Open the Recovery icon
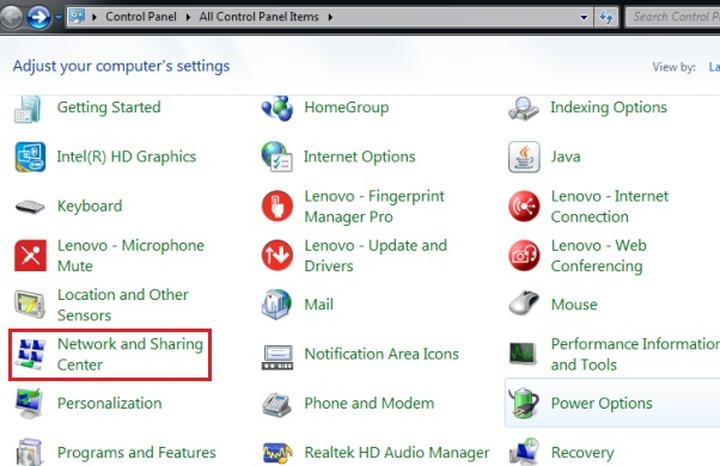 click(524, 452)
